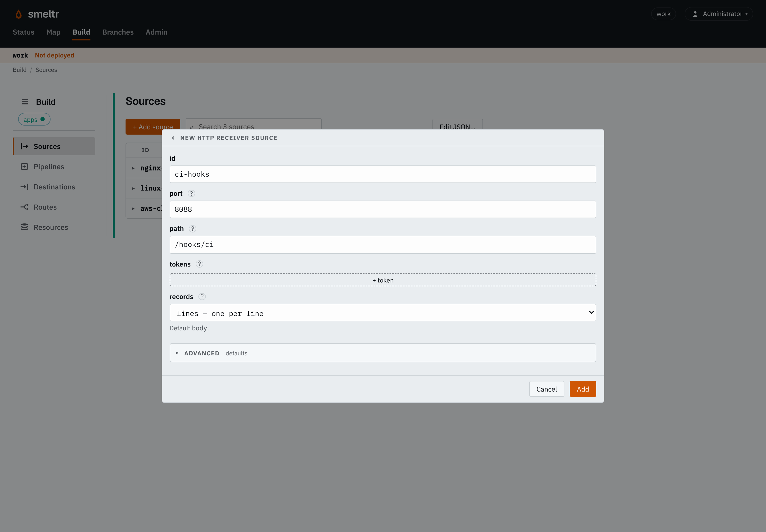The width and height of the screenshot is (766, 532).
Task: Expand the aws source row
Action: click(x=133, y=209)
